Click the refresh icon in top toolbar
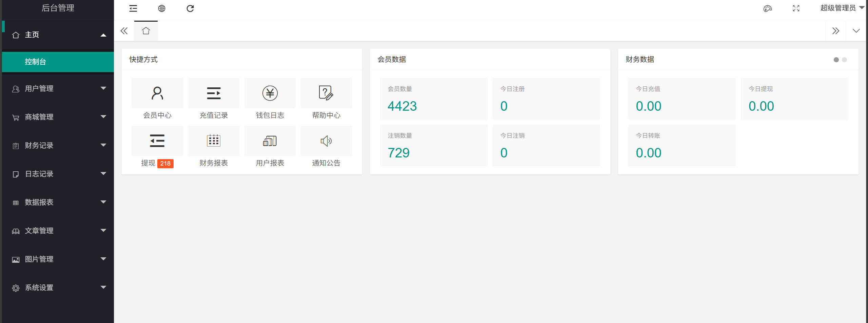This screenshot has height=323, width=868. coord(190,8)
